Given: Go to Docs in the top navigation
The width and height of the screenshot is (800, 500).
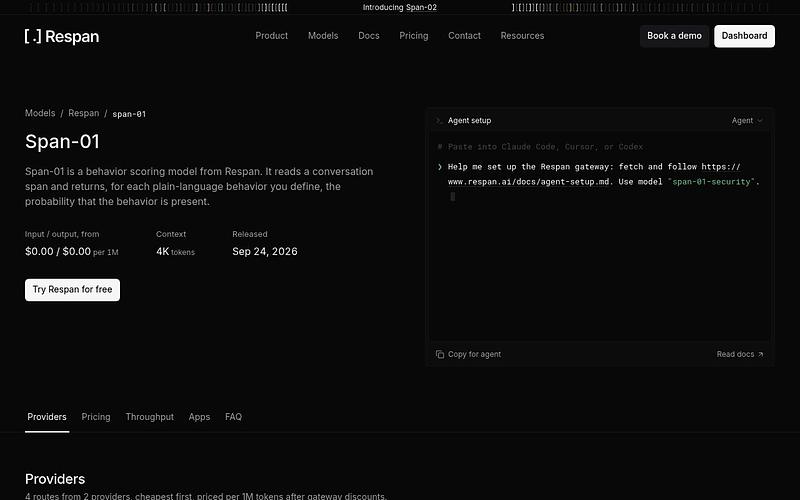Looking at the screenshot, I should click(x=369, y=36).
